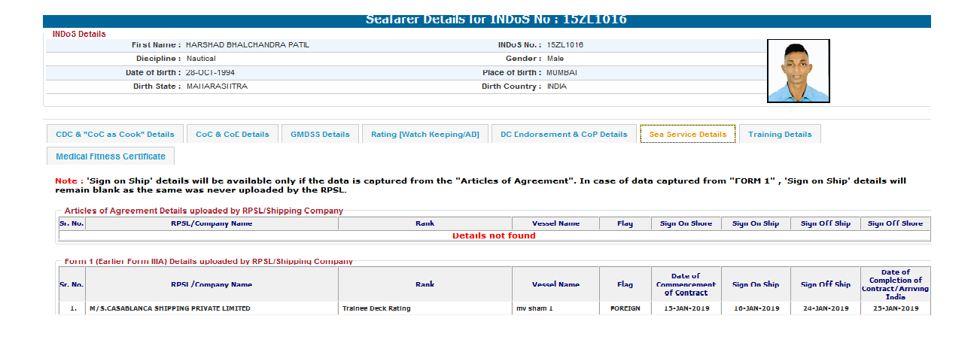The height and width of the screenshot is (346, 980).
Task: Click the Seafarer Details title banner
Action: [486, 20]
